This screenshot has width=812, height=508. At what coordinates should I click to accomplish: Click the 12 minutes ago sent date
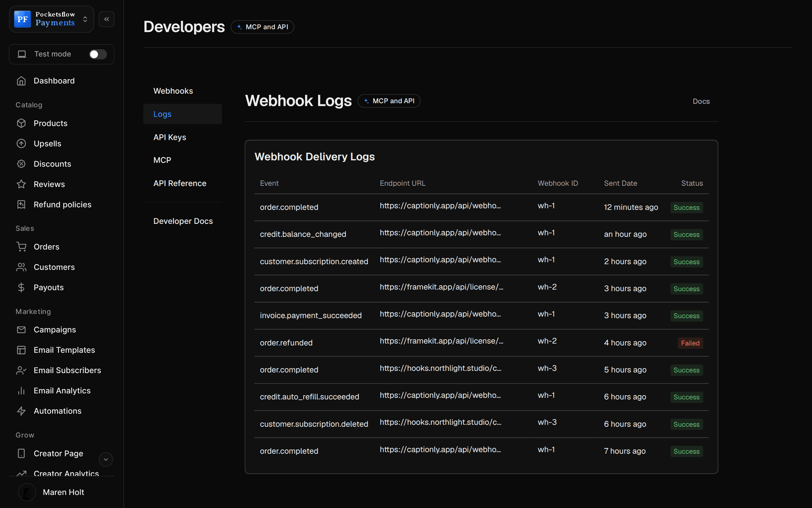point(631,207)
